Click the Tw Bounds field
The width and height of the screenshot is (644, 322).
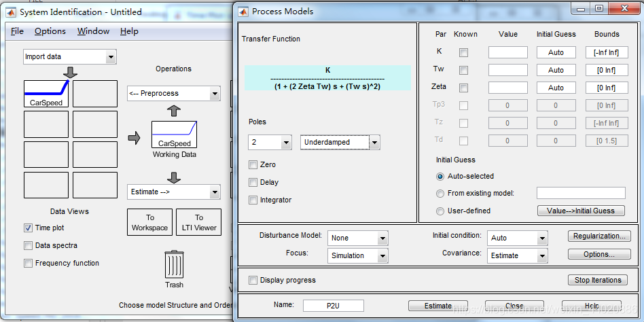(x=607, y=70)
